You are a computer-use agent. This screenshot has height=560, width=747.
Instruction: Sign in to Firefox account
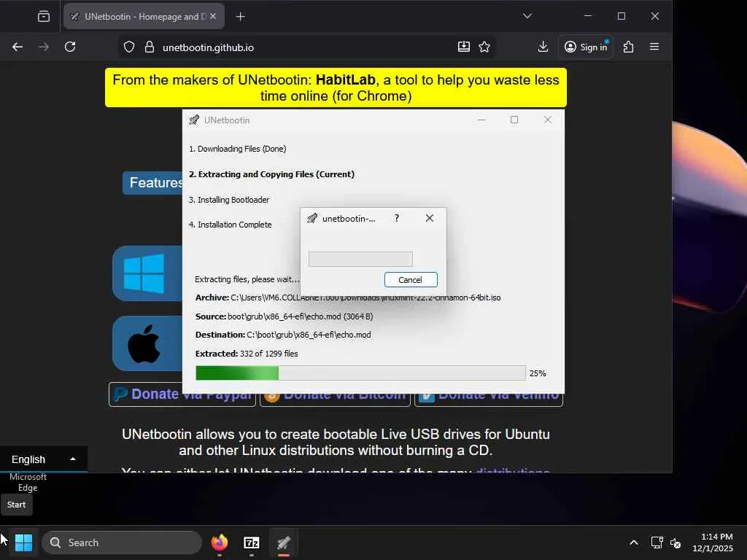point(586,47)
